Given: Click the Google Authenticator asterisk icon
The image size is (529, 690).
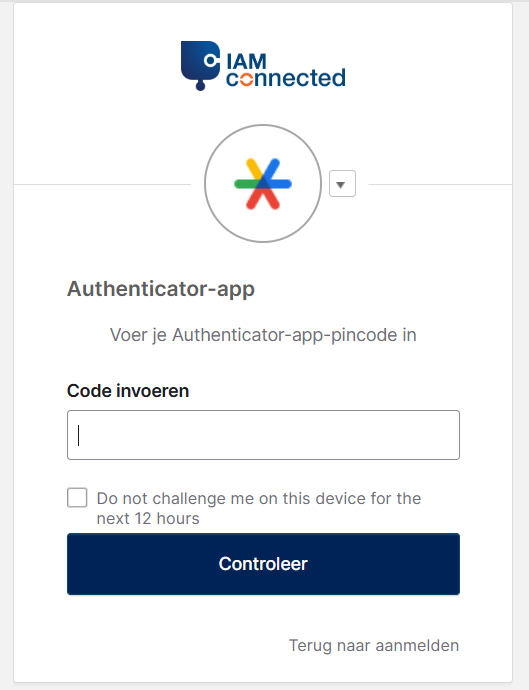Looking at the screenshot, I should (263, 184).
